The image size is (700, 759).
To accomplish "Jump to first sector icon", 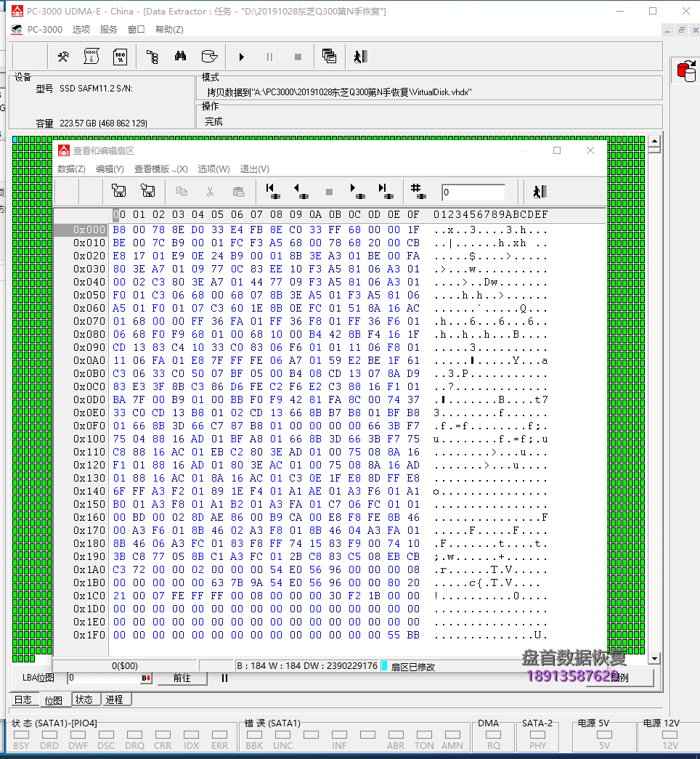I will [273, 191].
